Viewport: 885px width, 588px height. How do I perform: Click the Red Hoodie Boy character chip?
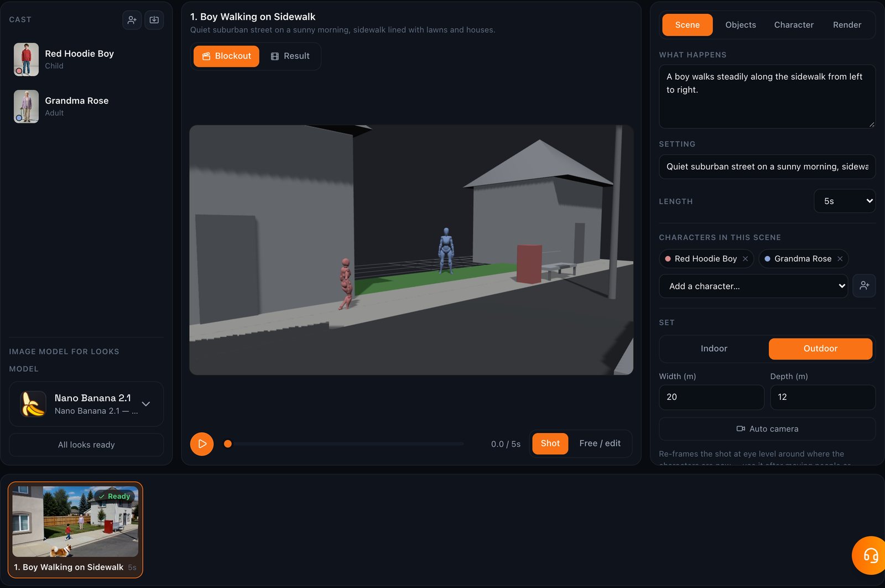pos(706,259)
